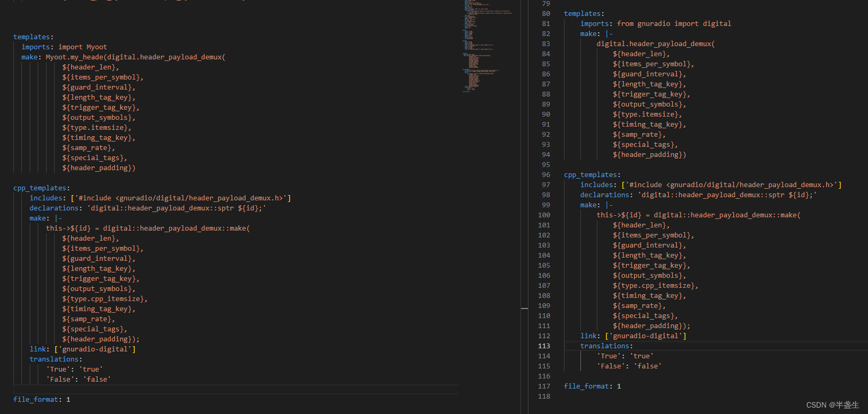Select line number 80 in the gutter
Viewport: 868px width, 414px height.
(546, 14)
